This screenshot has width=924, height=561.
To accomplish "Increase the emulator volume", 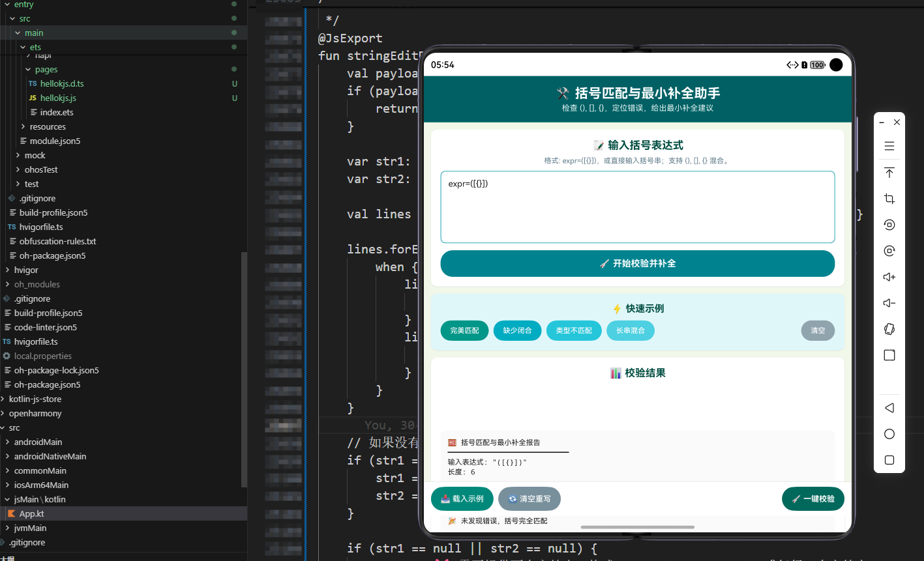I will coord(889,276).
